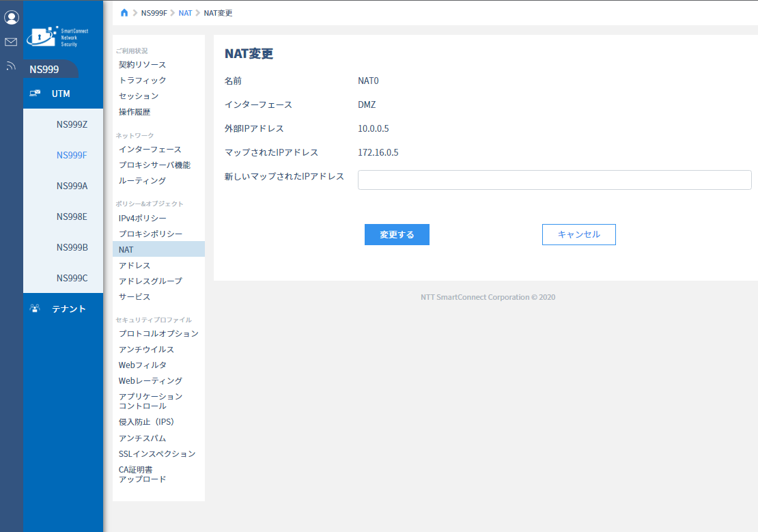Open Webフィルタ page
The height and width of the screenshot is (532, 758).
pos(142,365)
